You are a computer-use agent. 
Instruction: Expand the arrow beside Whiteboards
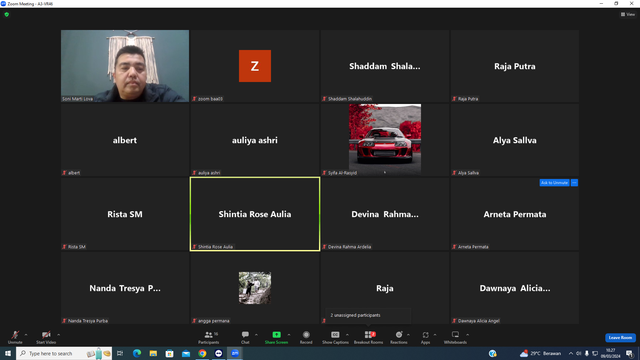coord(468,335)
